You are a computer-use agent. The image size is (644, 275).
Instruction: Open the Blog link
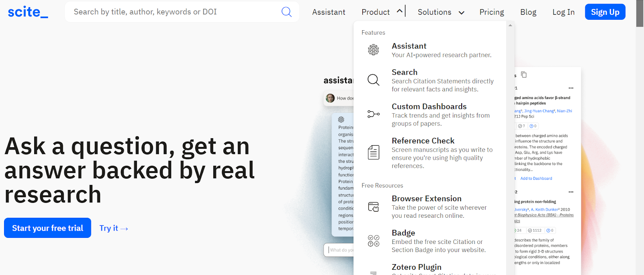pyautogui.click(x=528, y=12)
